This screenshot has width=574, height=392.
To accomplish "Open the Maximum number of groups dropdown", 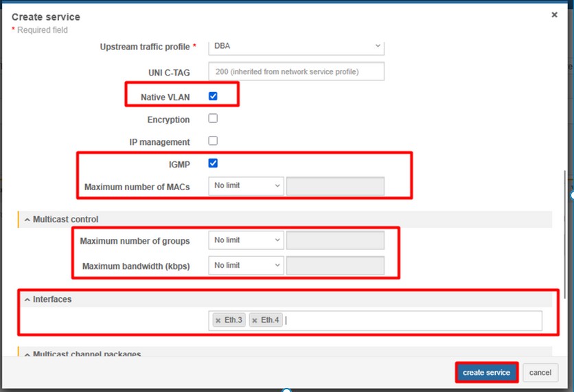I will (246, 240).
